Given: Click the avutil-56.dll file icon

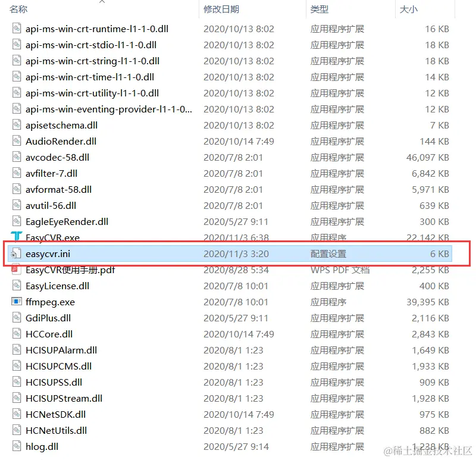Looking at the screenshot, I should (x=17, y=205).
